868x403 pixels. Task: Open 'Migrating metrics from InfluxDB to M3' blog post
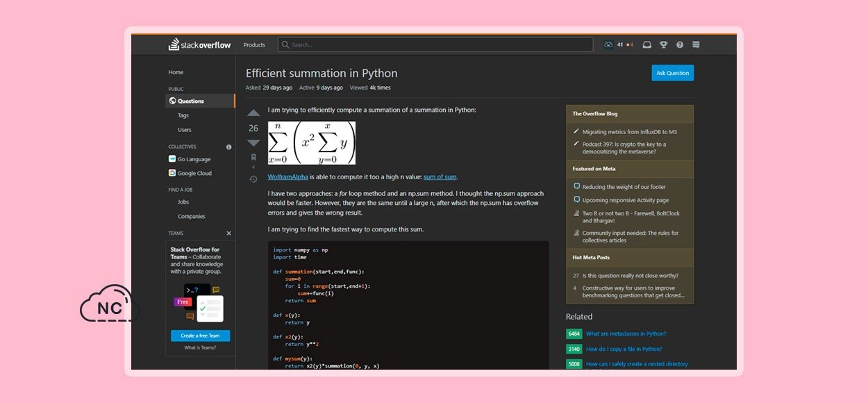pyautogui.click(x=630, y=131)
